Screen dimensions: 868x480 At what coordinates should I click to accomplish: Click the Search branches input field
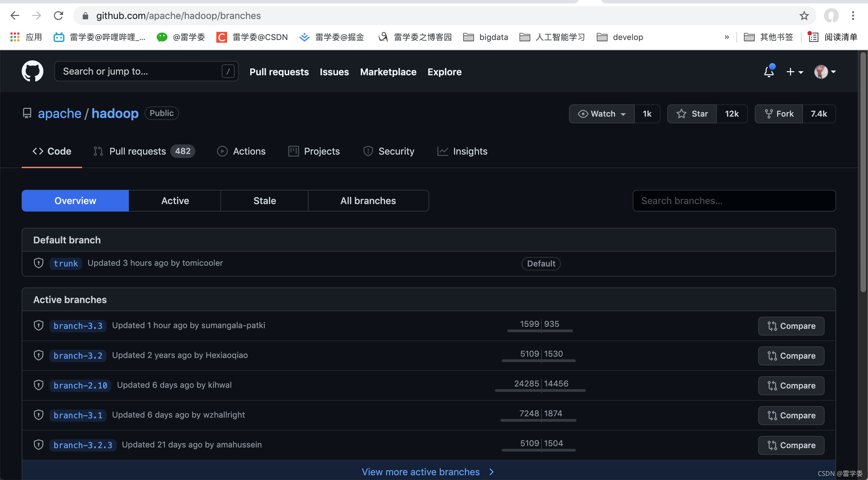(x=734, y=201)
